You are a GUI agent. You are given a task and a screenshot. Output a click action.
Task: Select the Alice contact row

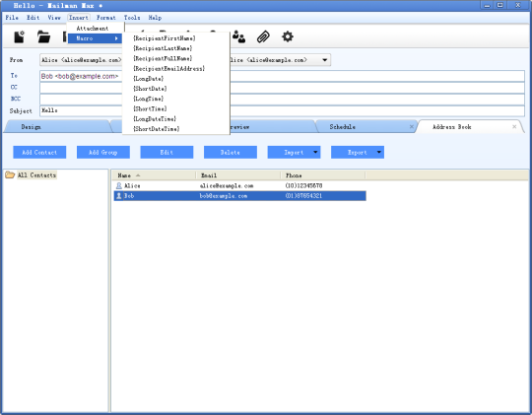pyautogui.click(x=239, y=185)
